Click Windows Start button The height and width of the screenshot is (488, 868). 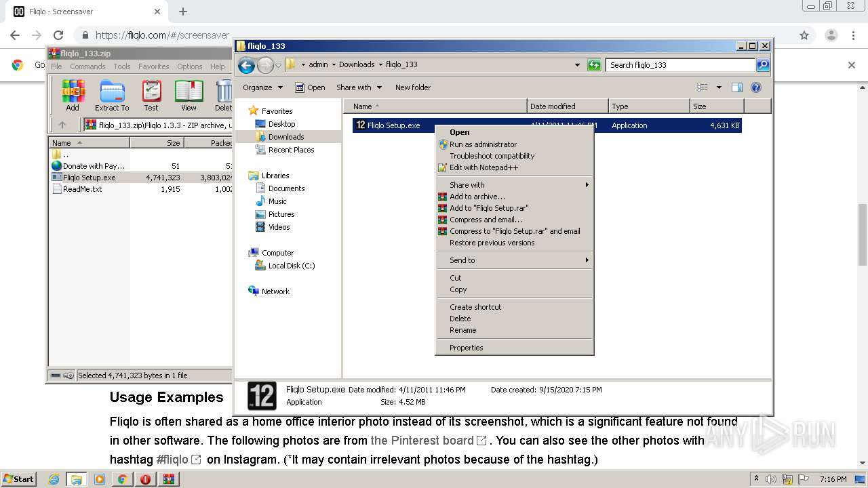19,479
